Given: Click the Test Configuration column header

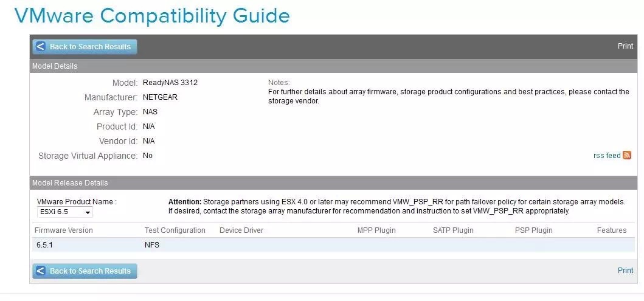Looking at the screenshot, I should point(175,230).
